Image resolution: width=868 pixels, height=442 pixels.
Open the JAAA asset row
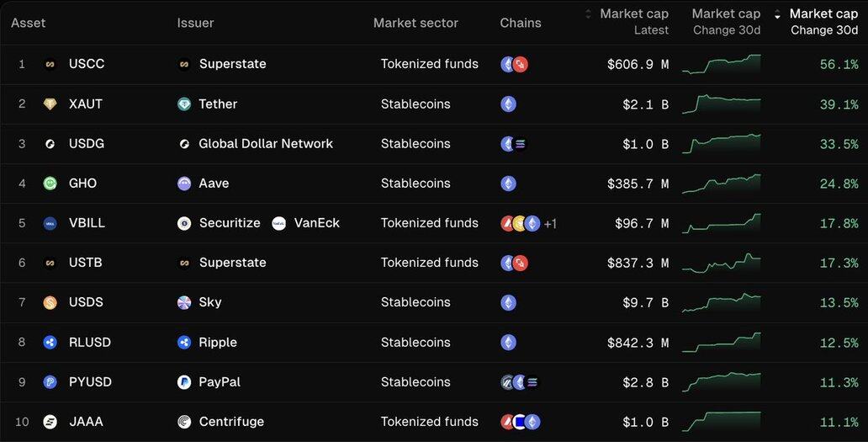(x=86, y=422)
